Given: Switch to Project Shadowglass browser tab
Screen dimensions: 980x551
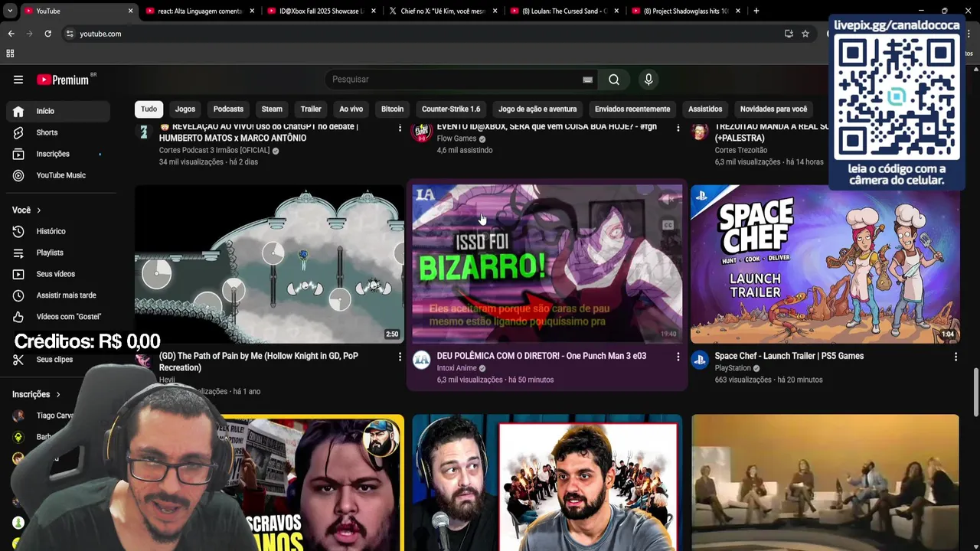Looking at the screenshot, I should click(x=685, y=11).
